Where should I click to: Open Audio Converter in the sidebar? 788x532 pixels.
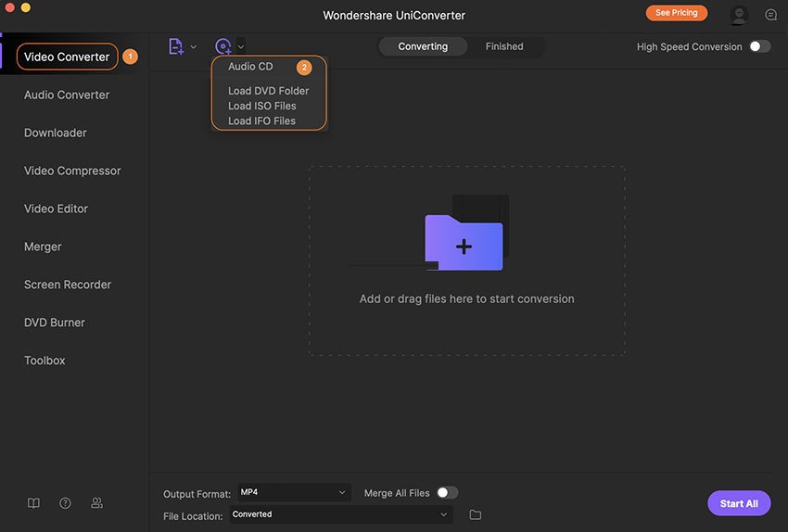[67, 95]
